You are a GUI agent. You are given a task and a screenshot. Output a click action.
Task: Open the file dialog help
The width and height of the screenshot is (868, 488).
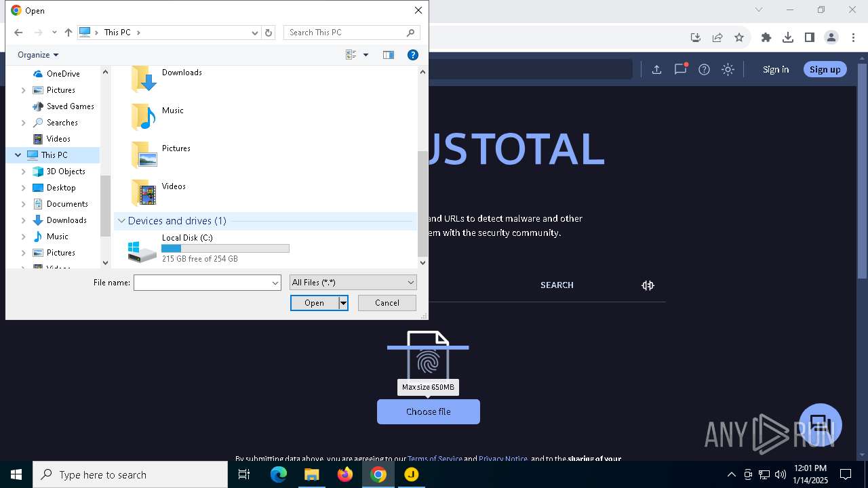click(x=412, y=55)
